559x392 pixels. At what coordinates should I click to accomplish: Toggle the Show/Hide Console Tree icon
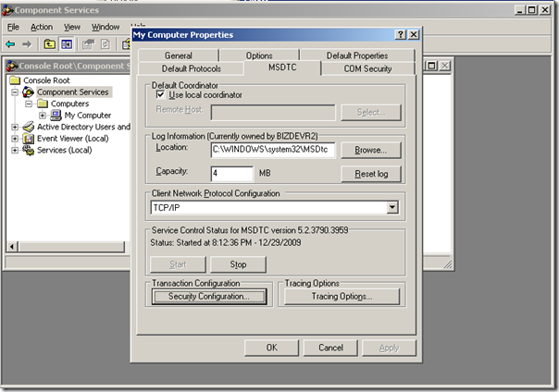pyautogui.click(x=67, y=44)
